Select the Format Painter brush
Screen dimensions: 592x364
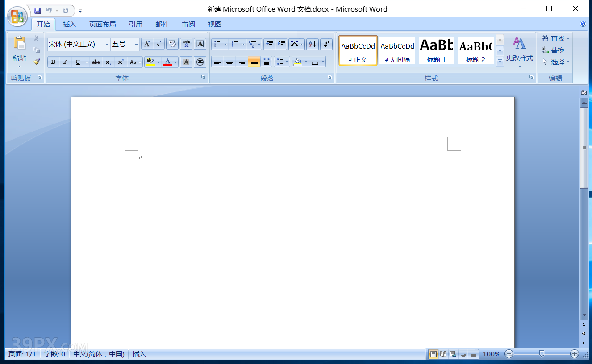[37, 62]
